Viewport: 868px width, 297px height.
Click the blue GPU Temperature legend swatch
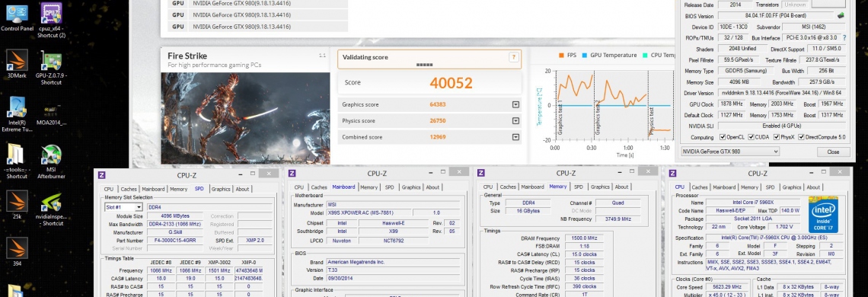(x=584, y=56)
